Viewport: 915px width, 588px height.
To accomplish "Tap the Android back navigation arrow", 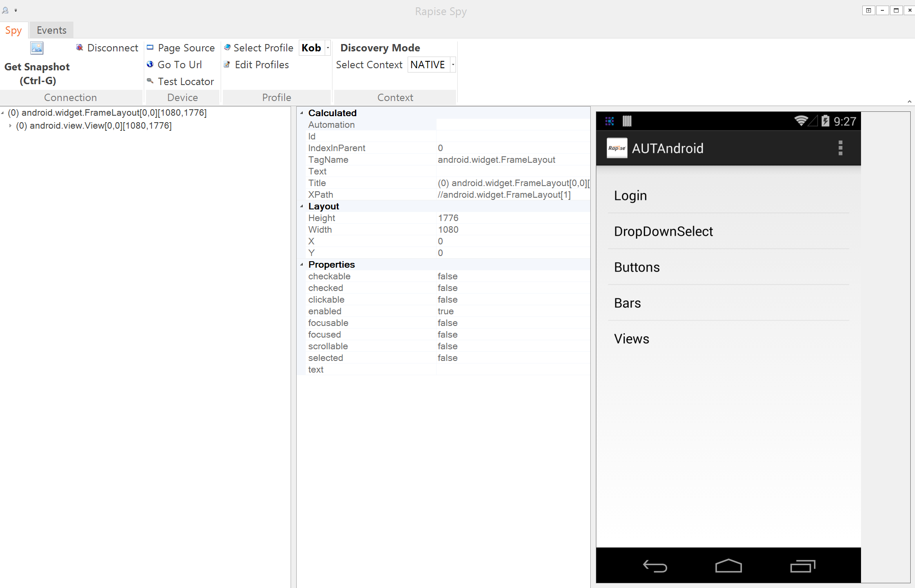I will (x=655, y=566).
